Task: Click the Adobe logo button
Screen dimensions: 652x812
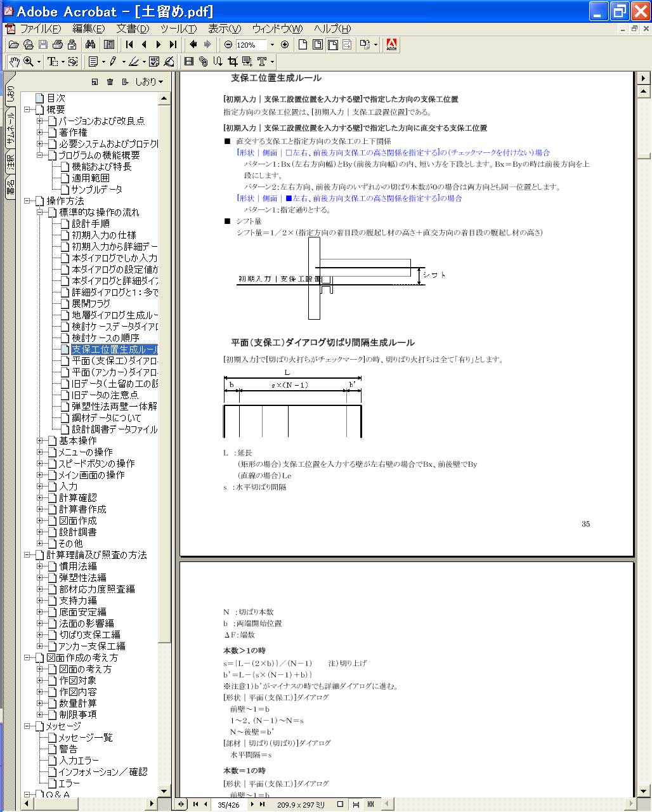Action: point(391,44)
